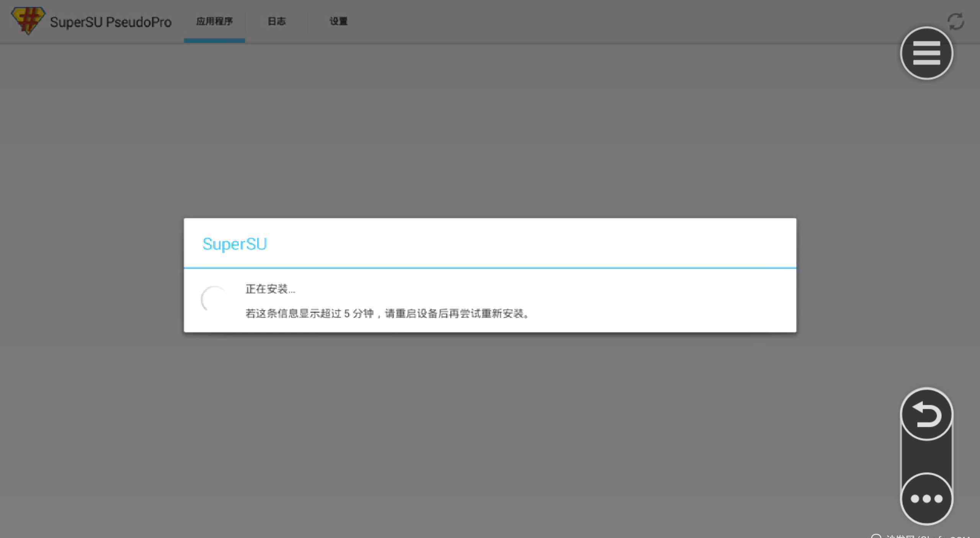Click the refresh icon at top right
This screenshot has height=538, width=980.
pyautogui.click(x=956, y=21)
